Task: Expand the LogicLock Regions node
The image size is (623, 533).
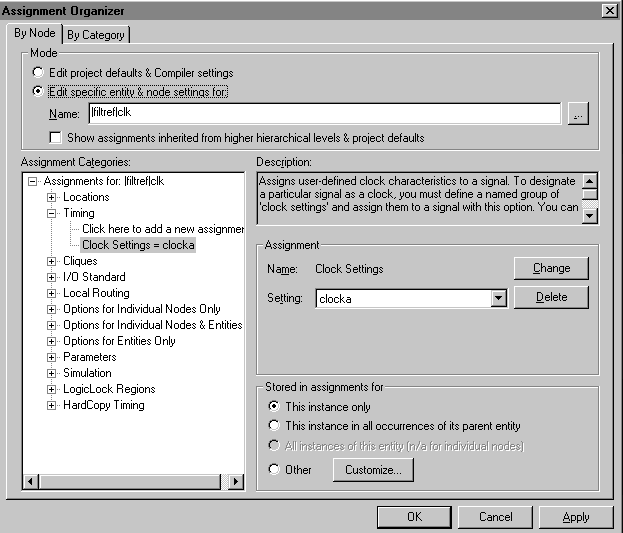Action: pos(52,389)
